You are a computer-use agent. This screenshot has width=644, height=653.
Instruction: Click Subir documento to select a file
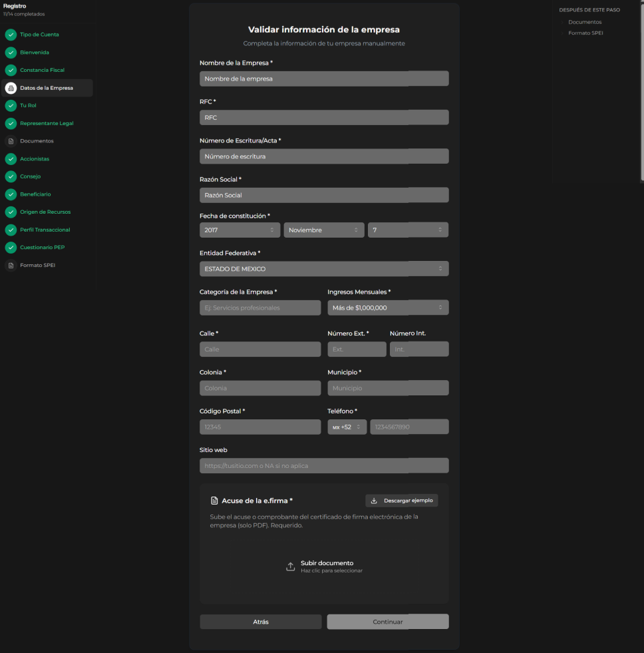coord(324,566)
